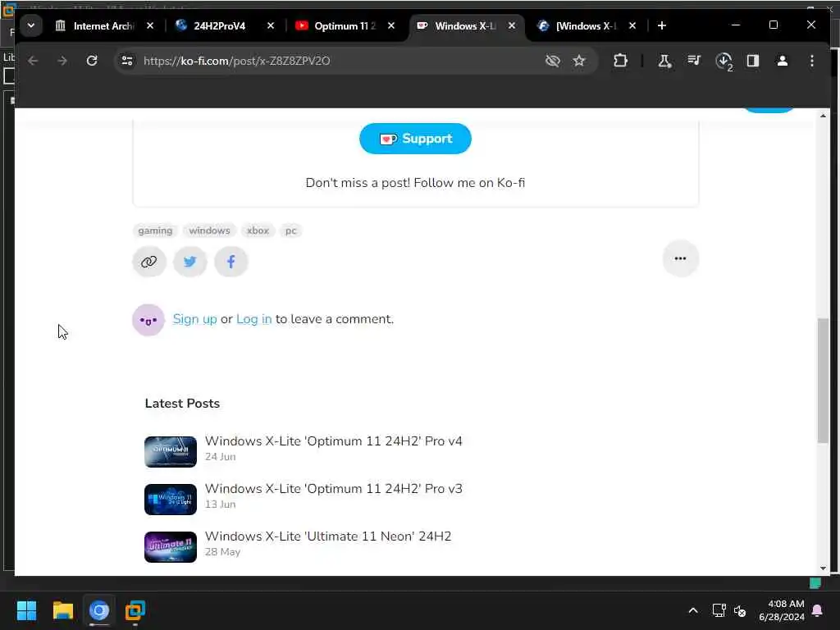Share the post on Twitter
The width and height of the screenshot is (840, 630).
pyautogui.click(x=190, y=262)
